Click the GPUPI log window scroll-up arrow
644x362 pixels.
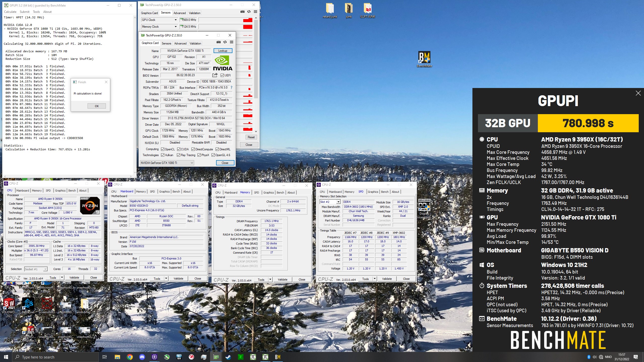(x=135, y=18)
